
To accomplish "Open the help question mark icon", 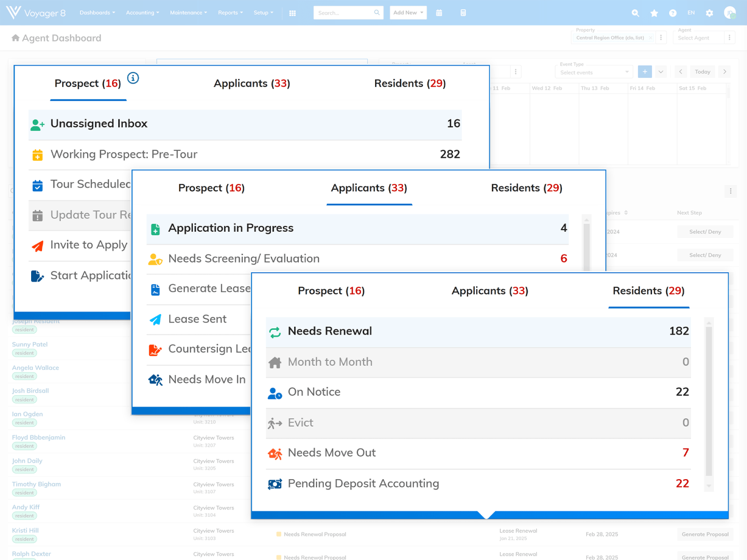I will [x=673, y=13].
